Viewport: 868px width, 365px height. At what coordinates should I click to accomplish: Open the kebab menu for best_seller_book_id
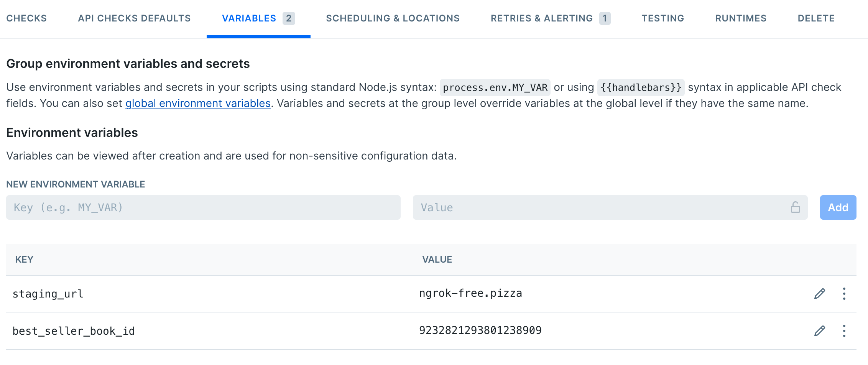click(x=843, y=330)
